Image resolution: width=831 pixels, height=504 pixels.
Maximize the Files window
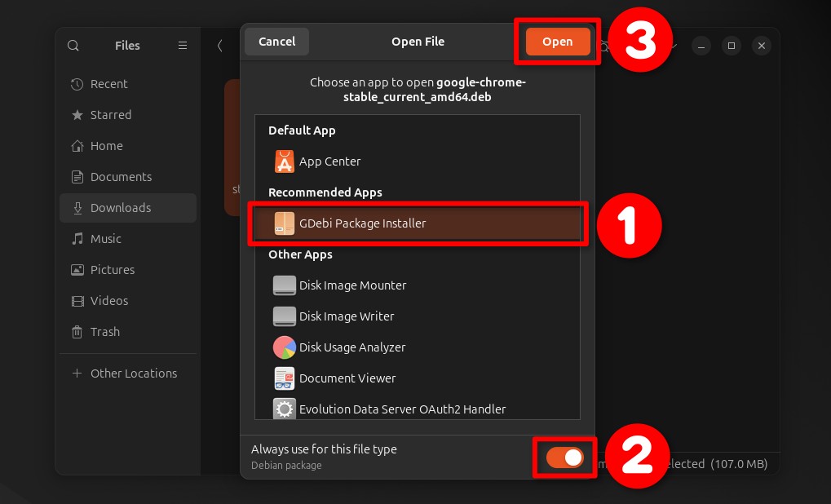[732, 46]
